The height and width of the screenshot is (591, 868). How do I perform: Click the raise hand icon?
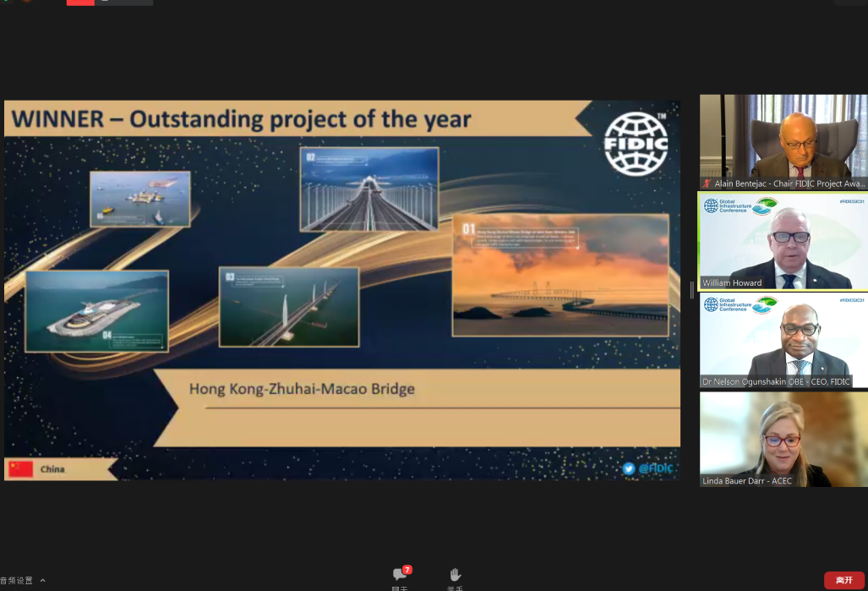[x=455, y=574]
